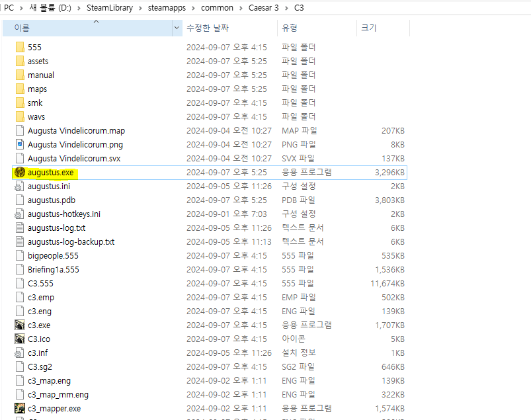Screen dimensions: 531x420
Task: Click the bigpeople.555 file icon
Action: point(20,255)
